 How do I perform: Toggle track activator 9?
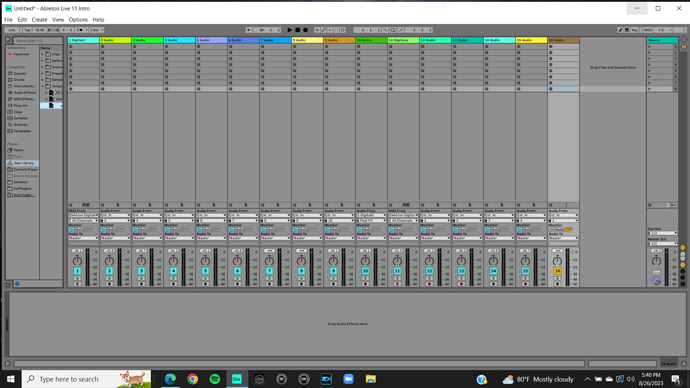click(x=333, y=271)
